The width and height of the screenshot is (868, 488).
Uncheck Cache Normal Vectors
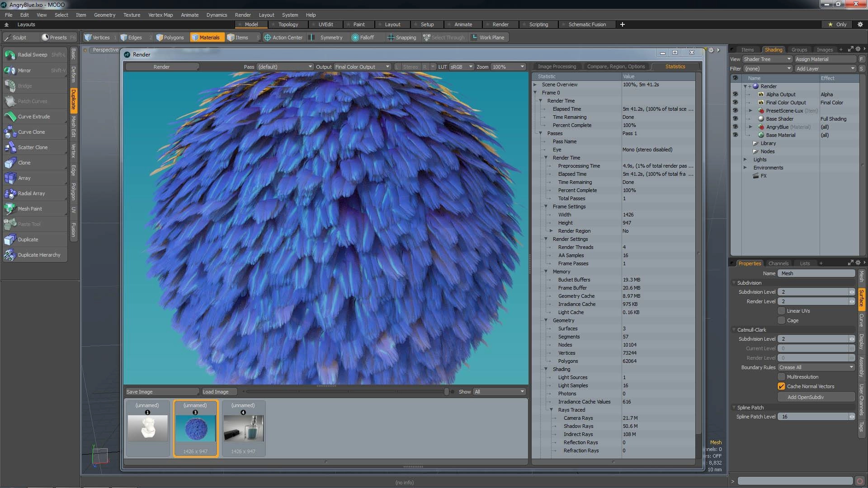[x=781, y=386]
